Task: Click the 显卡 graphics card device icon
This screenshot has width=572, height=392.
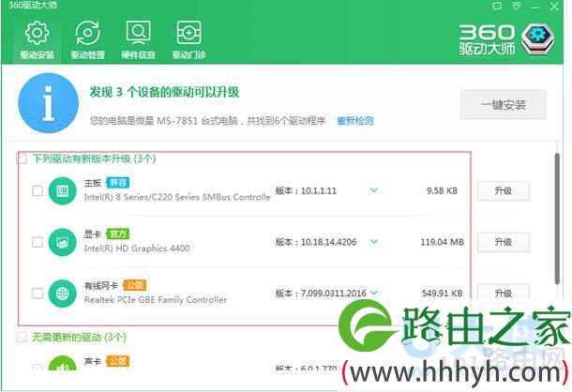Action: (62, 242)
